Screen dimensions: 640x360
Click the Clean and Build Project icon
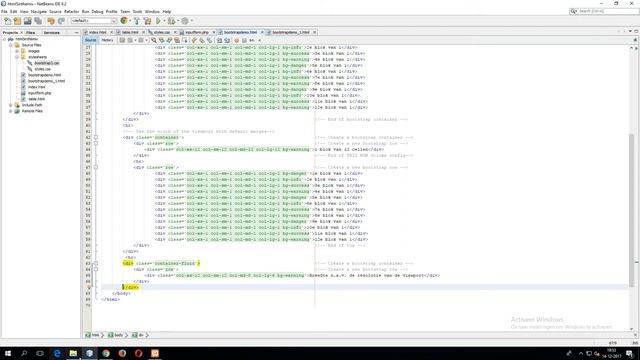click(x=147, y=21)
